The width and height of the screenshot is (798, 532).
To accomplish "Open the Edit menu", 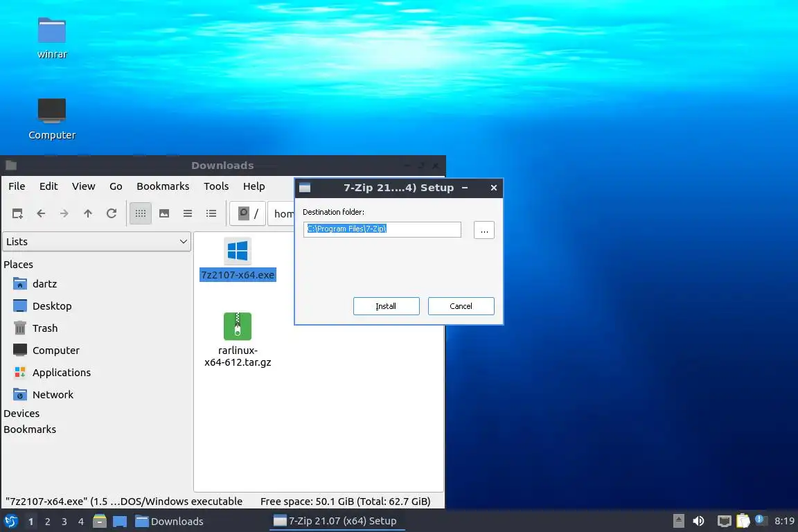I will (48, 186).
